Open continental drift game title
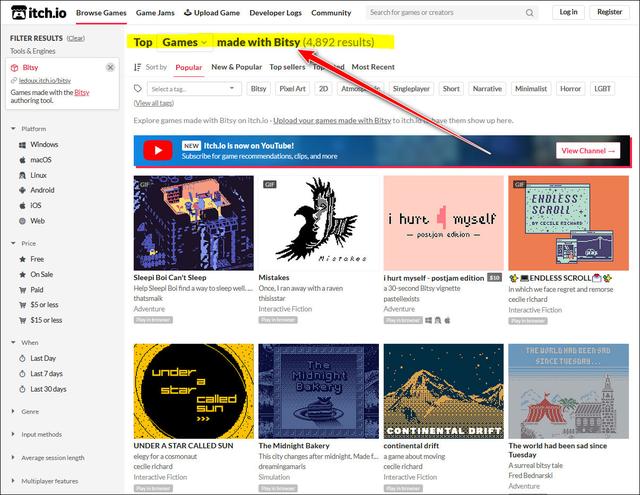 pyautogui.click(x=411, y=446)
